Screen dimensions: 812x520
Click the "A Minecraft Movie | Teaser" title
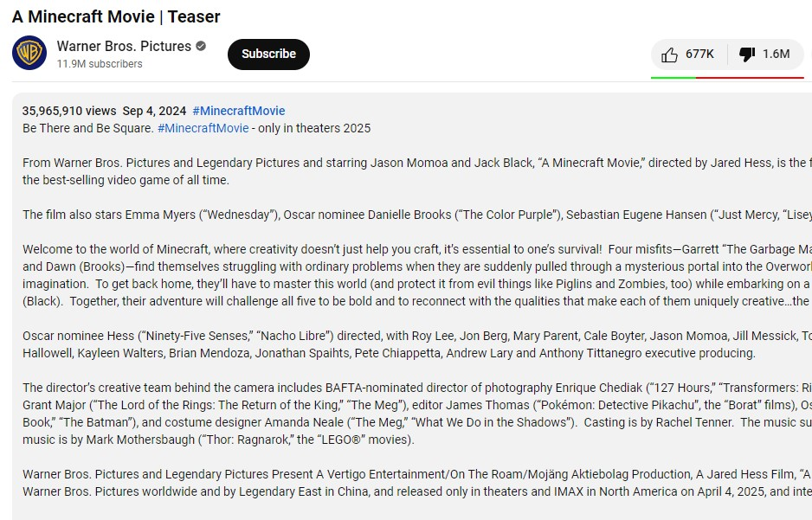[116, 16]
